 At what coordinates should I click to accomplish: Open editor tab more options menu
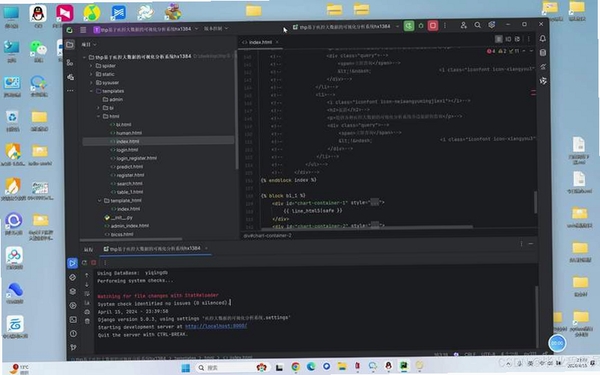pos(529,39)
